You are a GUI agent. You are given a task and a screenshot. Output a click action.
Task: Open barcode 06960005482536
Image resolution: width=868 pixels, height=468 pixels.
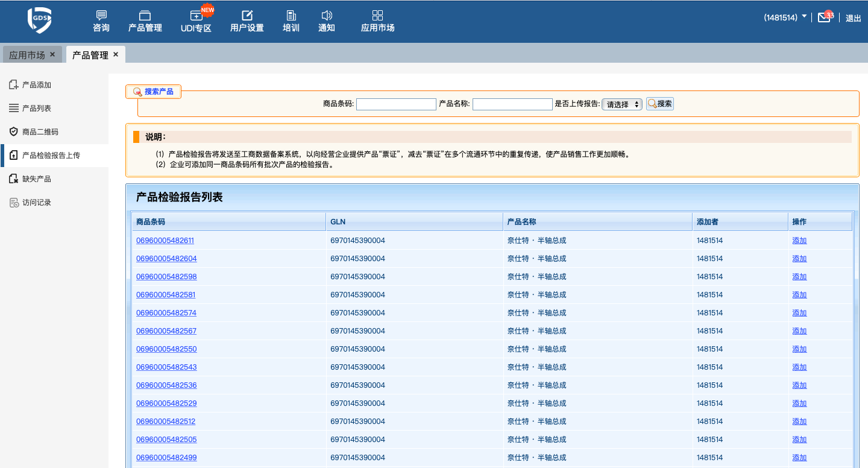(166, 385)
